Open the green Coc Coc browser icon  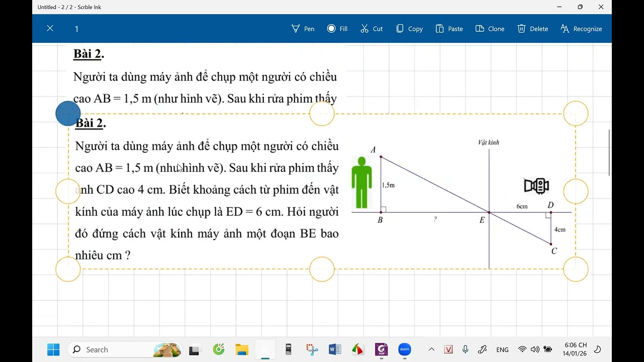pos(218,349)
